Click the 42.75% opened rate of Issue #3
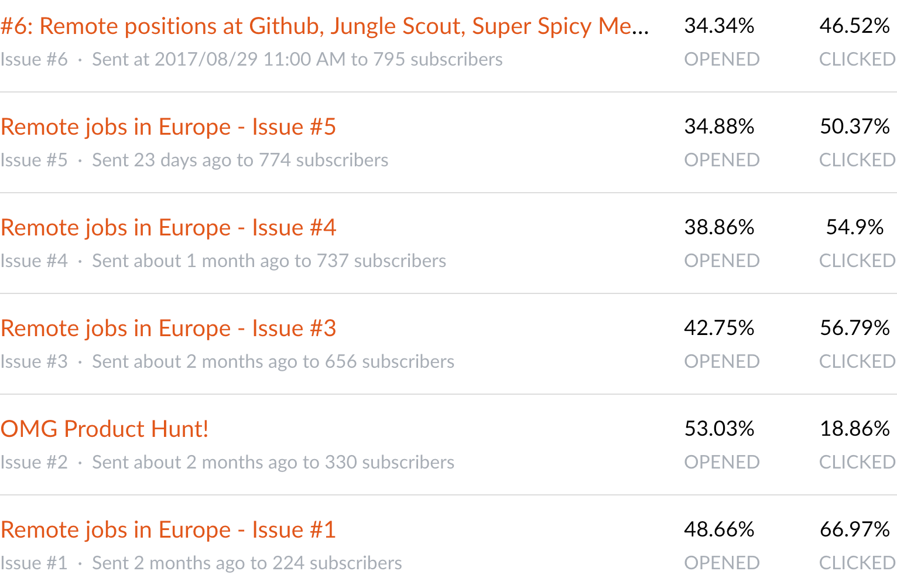Viewport: 897px width, 588px height. pyautogui.click(x=720, y=328)
